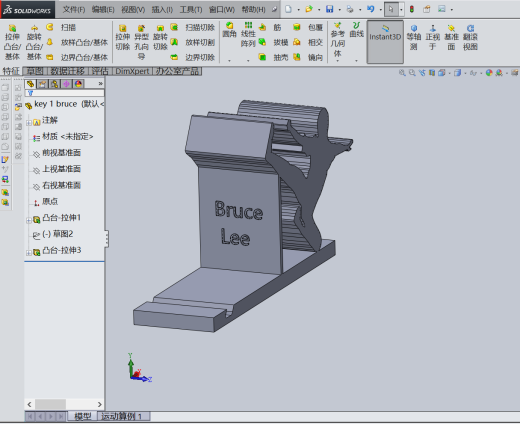520x424 pixels.
Task: Click the zoom to fit icon in view toolbar
Action: (402, 73)
